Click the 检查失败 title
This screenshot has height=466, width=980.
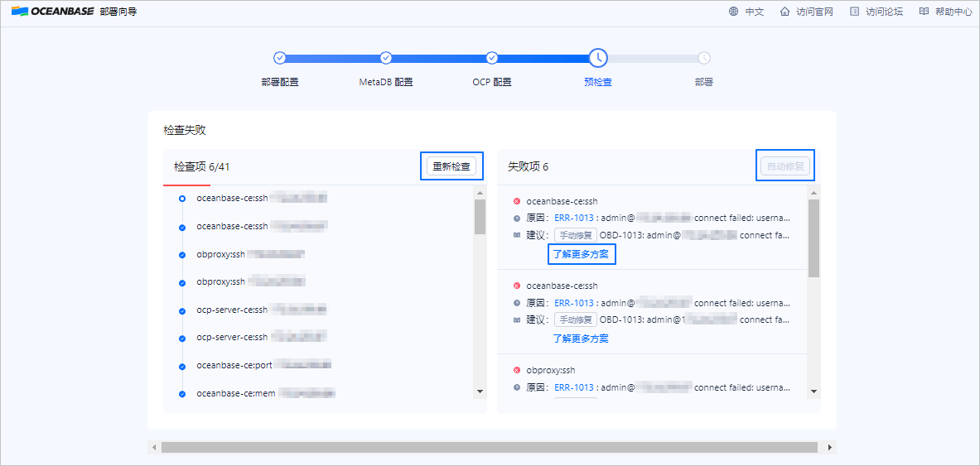click(185, 131)
